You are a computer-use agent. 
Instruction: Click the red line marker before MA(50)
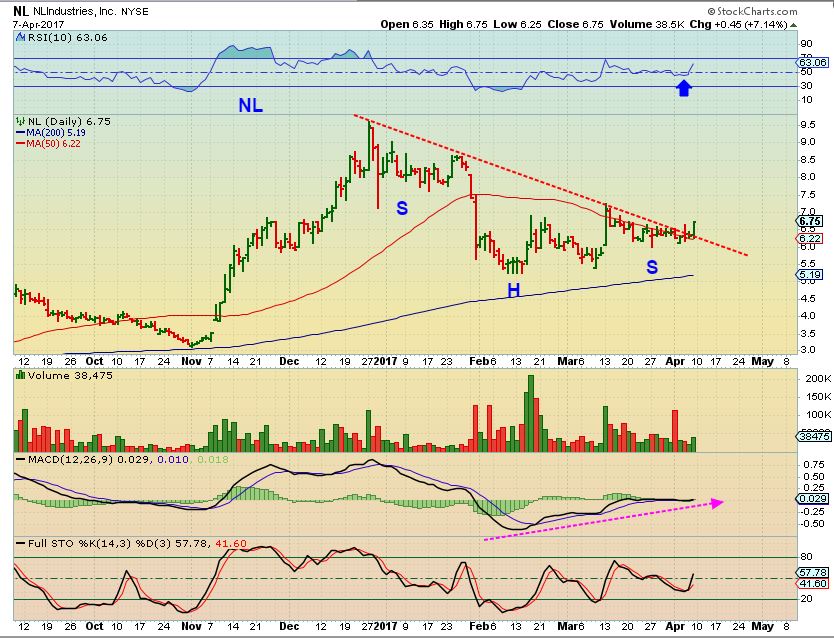pos(20,144)
